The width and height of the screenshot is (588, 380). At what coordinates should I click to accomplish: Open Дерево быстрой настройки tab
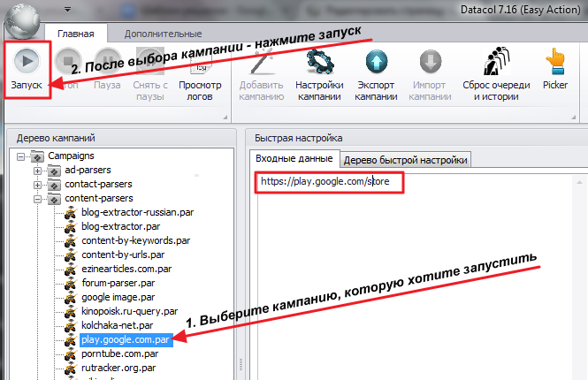point(406,160)
